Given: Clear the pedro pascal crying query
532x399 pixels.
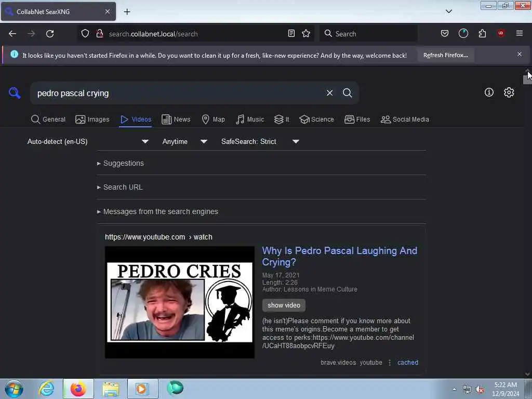Looking at the screenshot, I should coord(329,92).
